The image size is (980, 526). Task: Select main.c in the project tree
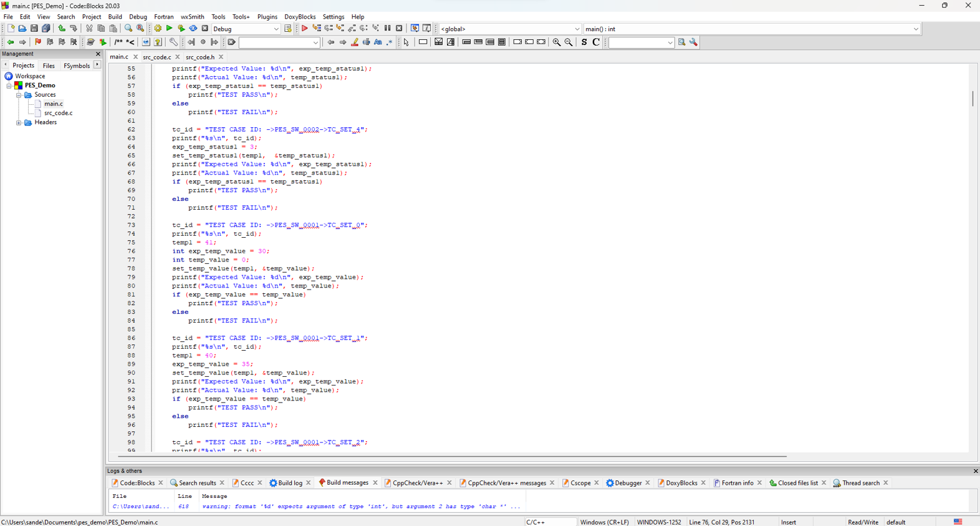pyautogui.click(x=53, y=104)
